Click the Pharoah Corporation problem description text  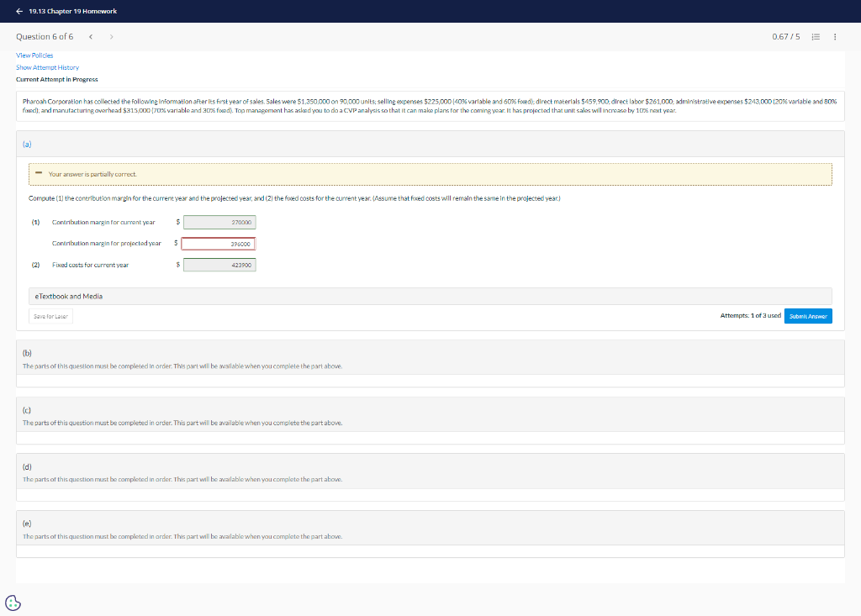coord(430,106)
